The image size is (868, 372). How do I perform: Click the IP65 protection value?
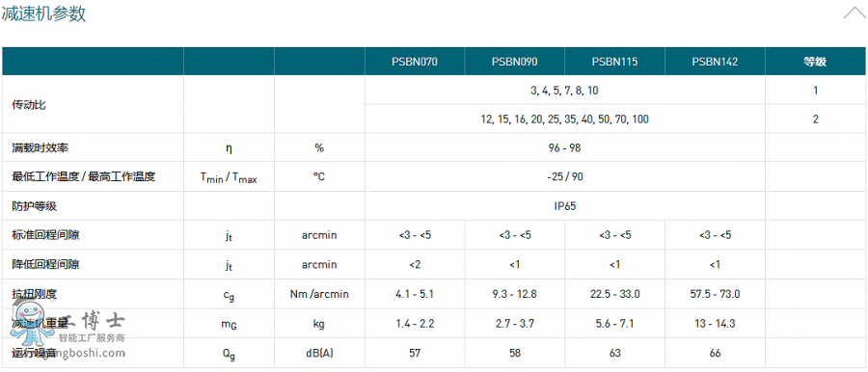tap(564, 206)
